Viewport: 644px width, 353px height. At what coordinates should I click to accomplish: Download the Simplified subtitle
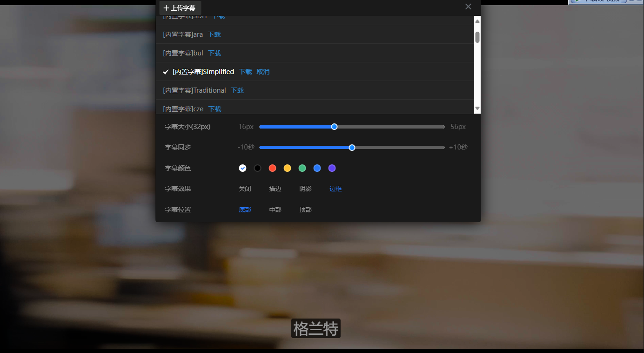pyautogui.click(x=245, y=72)
